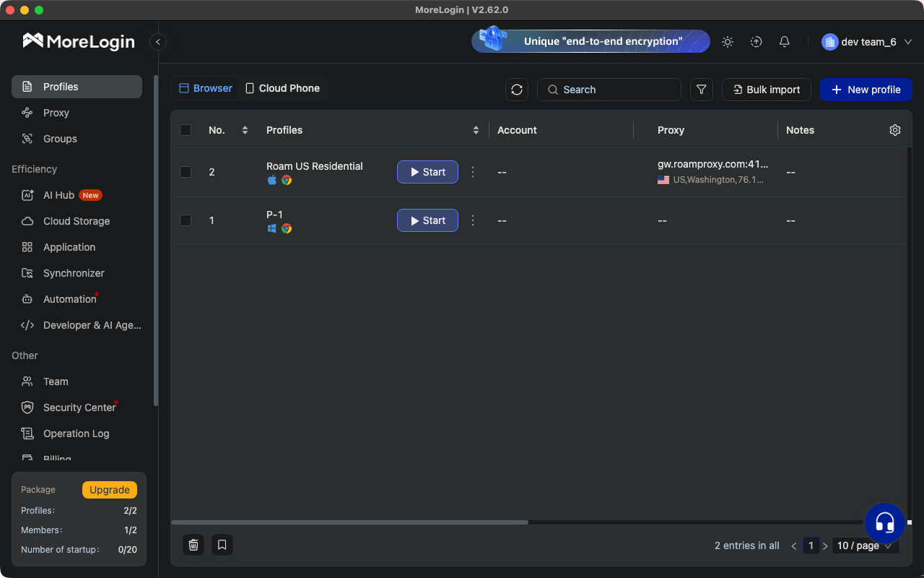The width and height of the screenshot is (924, 578).
Task: Select all profiles with the header checkbox
Action: pos(186,130)
